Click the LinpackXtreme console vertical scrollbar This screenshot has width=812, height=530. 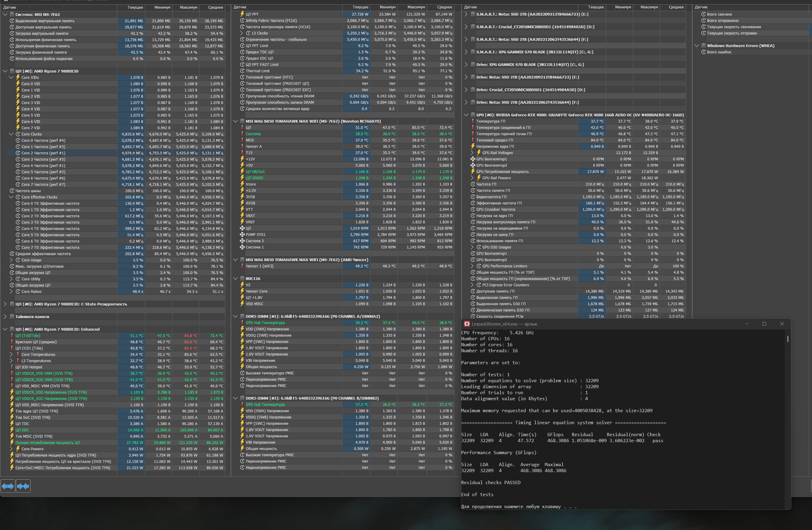coord(788,339)
